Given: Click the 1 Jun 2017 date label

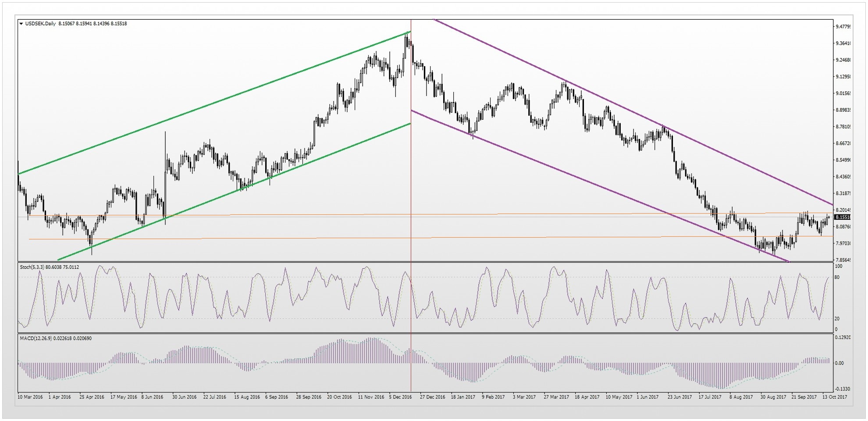Looking at the screenshot, I should [x=647, y=397].
